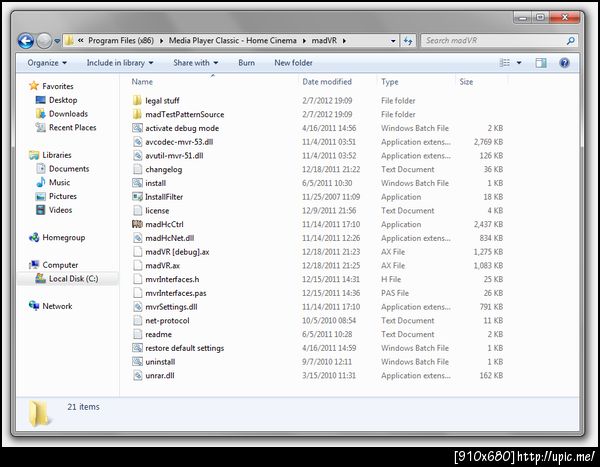The image size is (600, 467).
Task: Sort by the Size column header
Action: (x=466, y=82)
